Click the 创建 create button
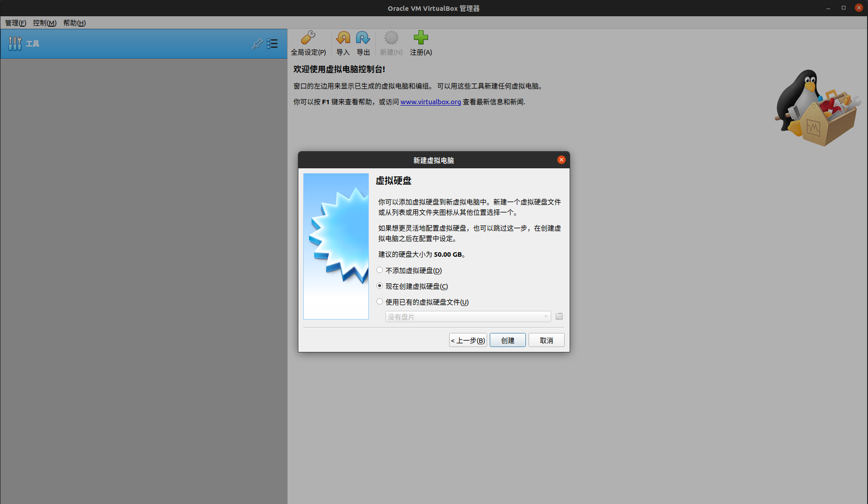The image size is (868, 504). click(x=508, y=340)
